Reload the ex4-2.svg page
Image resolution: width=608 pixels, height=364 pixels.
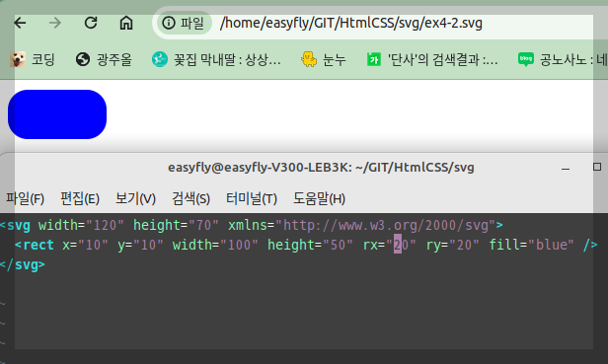(x=91, y=23)
